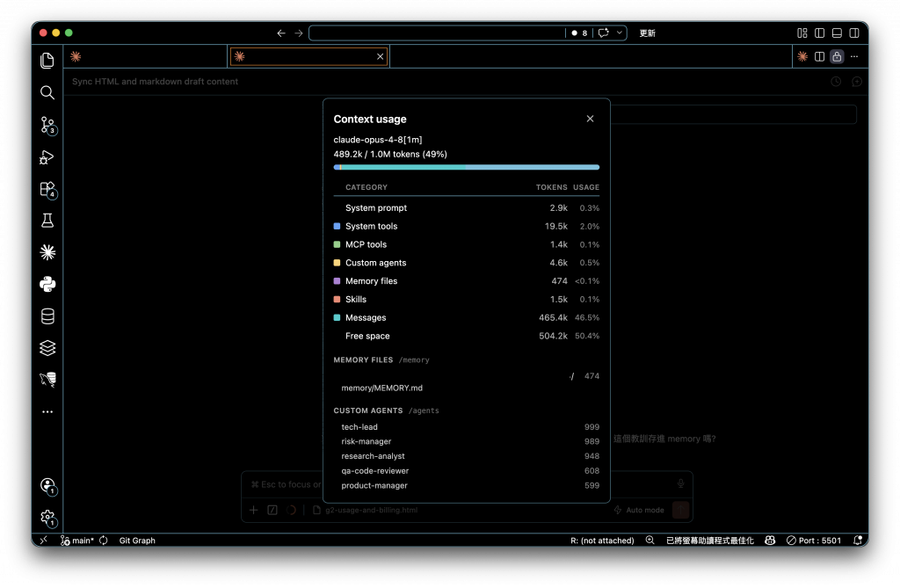Viewport: 900px width, 588px height.
Task: Open the Python extension view
Action: [x=47, y=284]
